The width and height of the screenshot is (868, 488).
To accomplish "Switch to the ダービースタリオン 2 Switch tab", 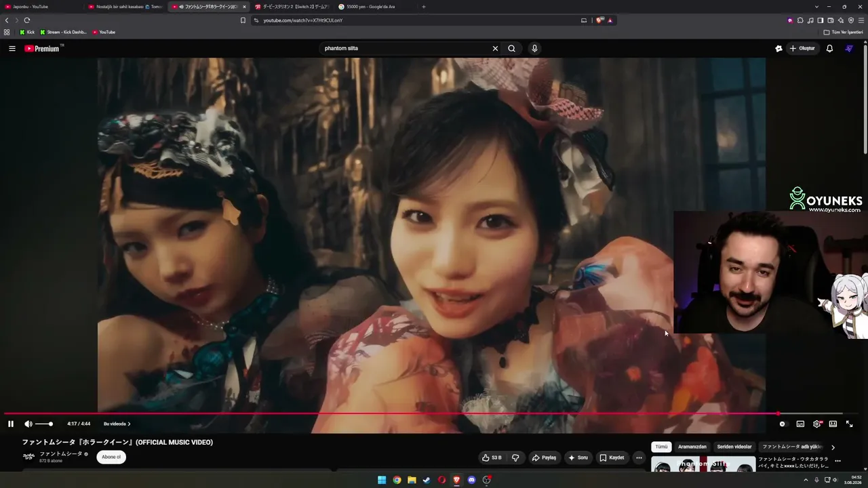I will point(292,7).
